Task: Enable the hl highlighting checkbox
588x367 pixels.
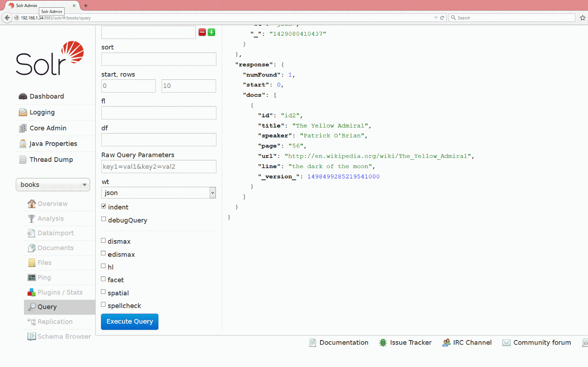Action: 103,266
